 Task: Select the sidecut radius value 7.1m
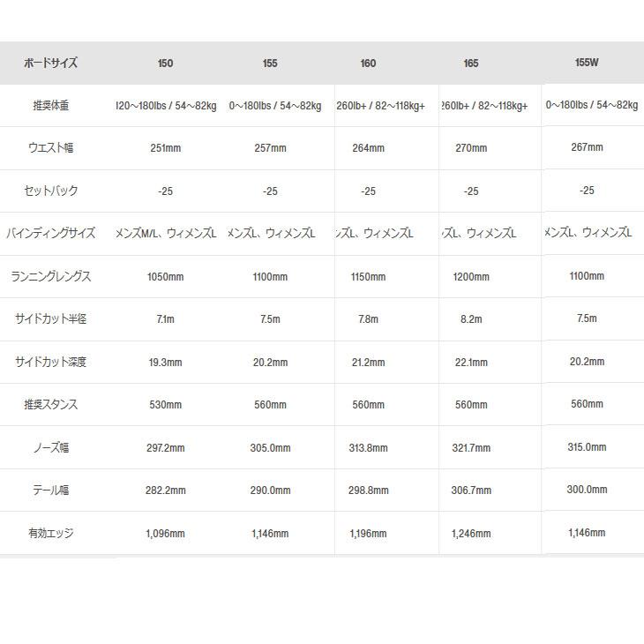pos(165,319)
